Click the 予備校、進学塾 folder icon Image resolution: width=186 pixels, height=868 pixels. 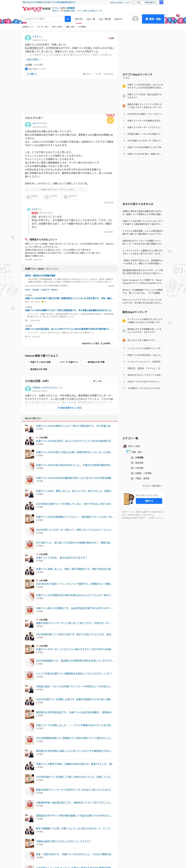click(x=132, y=478)
